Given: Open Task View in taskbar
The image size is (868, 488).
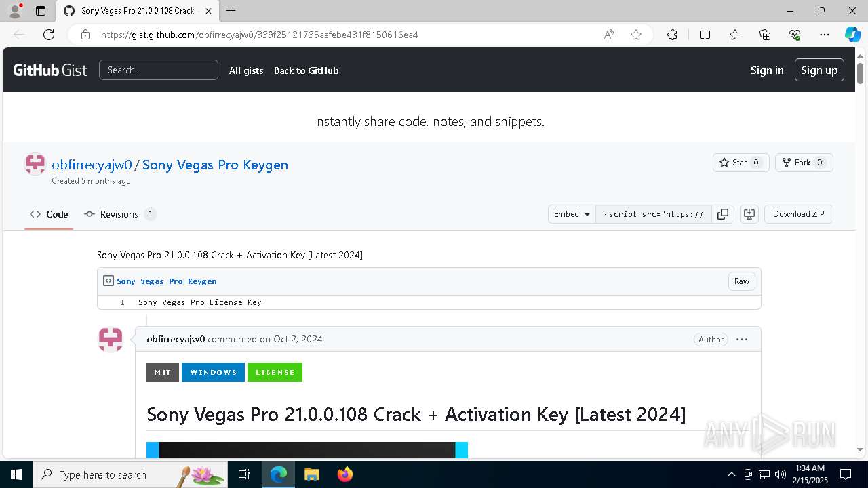Looking at the screenshot, I should tap(244, 474).
